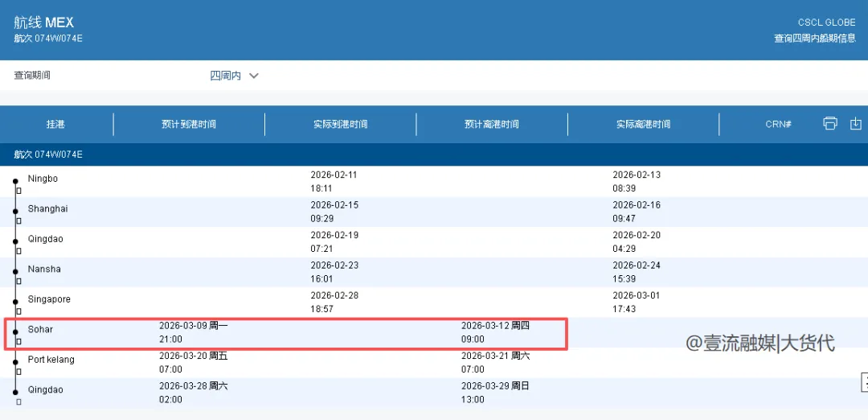Click Qingdao estimated arrival 2026-03-28 周六
Image resolution: width=868 pixels, height=420 pixels.
tap(193, 385)
